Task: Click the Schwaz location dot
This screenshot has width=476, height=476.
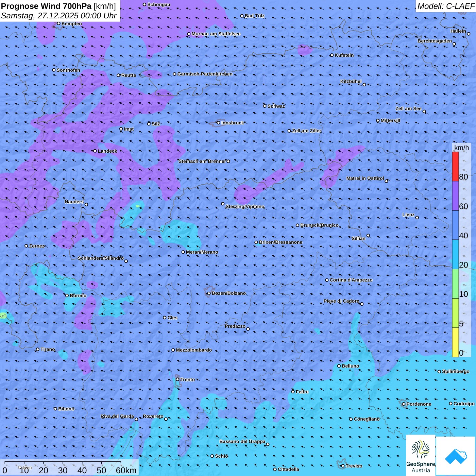Action: [x=265, y=106]
